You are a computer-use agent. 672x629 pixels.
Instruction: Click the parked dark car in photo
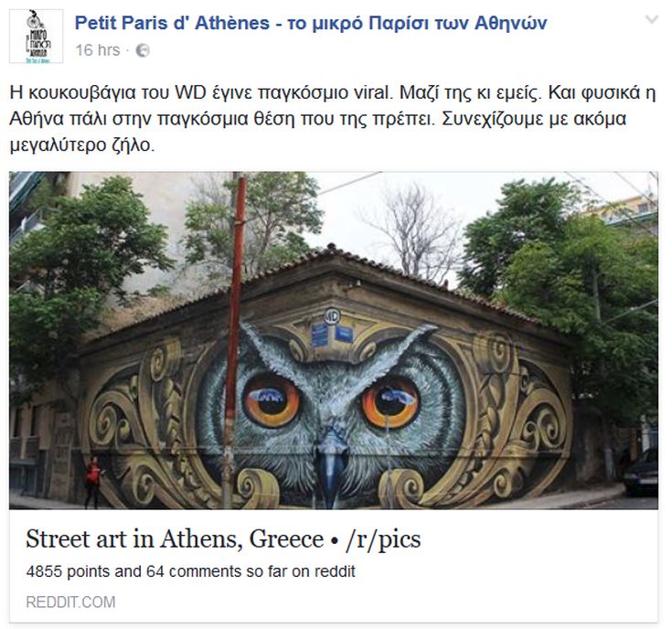[x=641, y=472]
